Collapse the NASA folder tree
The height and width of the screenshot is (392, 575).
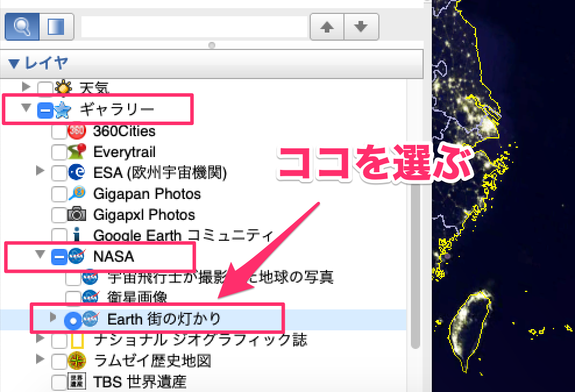pyautogui.click(x=40, y=255)
